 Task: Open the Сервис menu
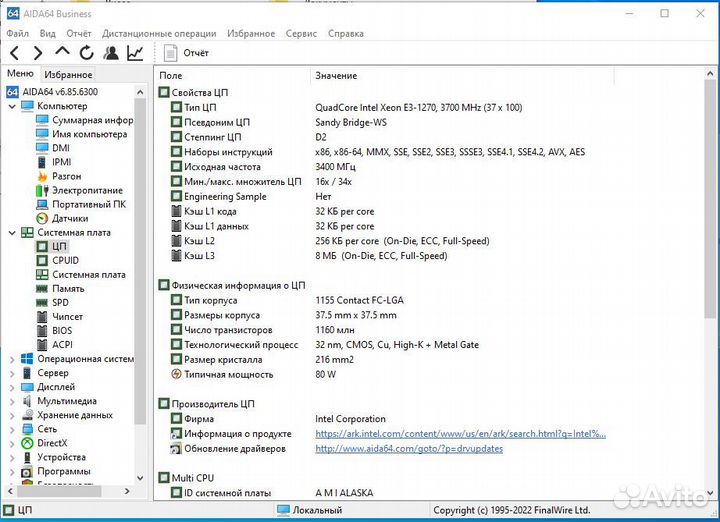click(x=301, y=33)
